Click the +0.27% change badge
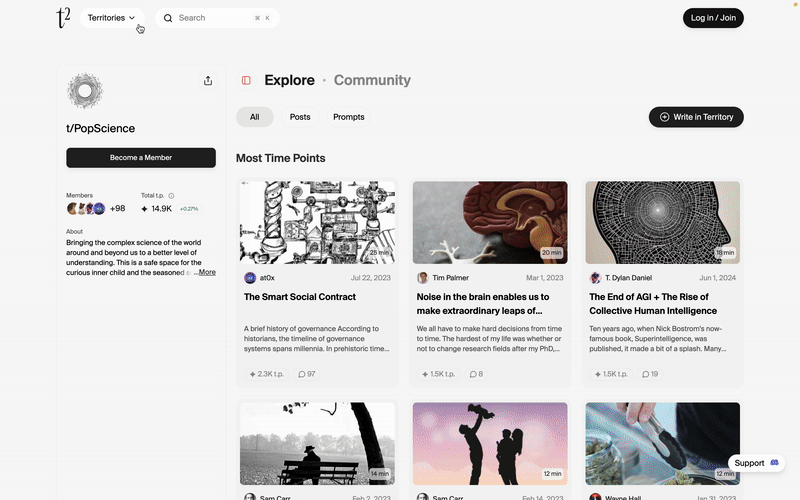Screen dimensions: 800x500 coord(189,209)
